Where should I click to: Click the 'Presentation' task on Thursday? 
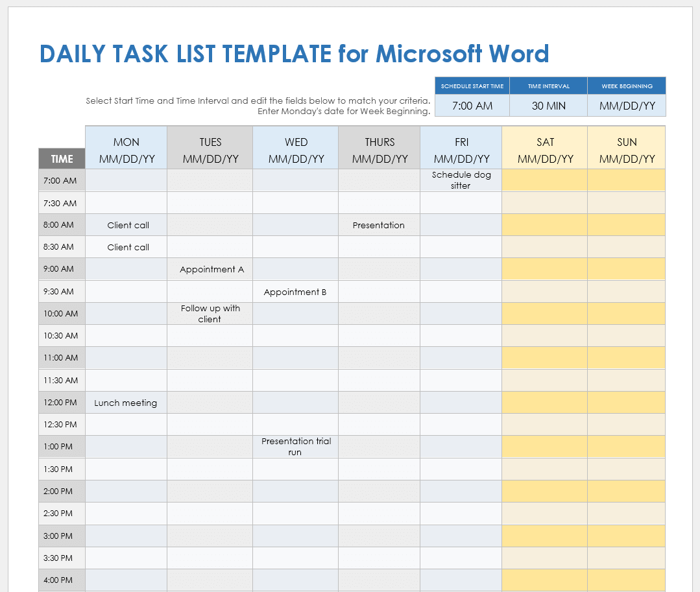click(379, 224)
